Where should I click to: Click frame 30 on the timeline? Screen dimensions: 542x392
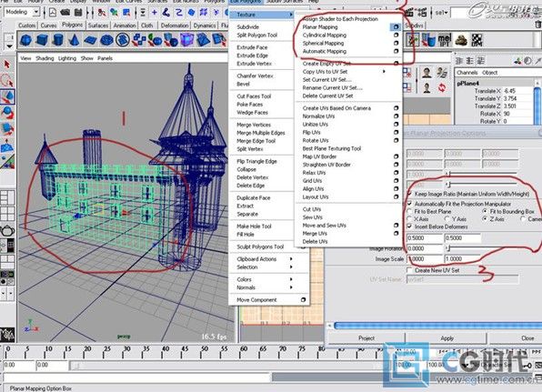[x=126, y=352]
